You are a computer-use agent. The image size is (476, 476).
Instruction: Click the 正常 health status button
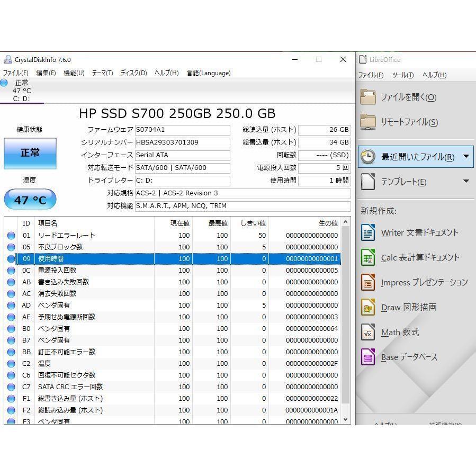[30, 154]
